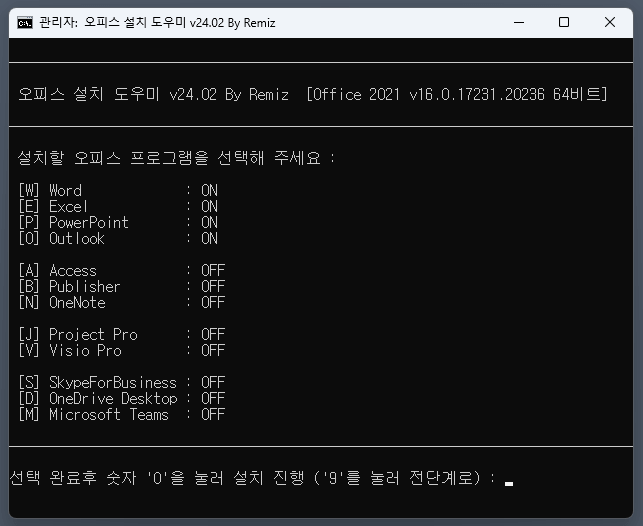Click the ON status next to Outlook

(x=209, y=239)
